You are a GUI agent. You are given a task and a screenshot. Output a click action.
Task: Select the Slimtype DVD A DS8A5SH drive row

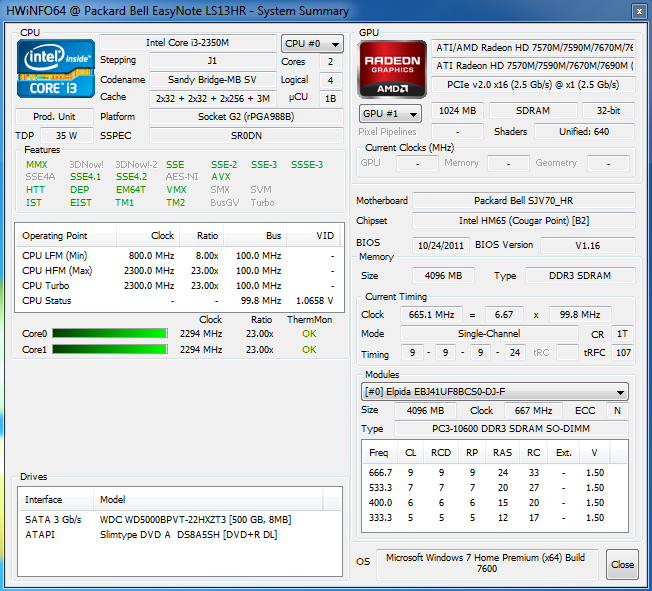(180, 534)
